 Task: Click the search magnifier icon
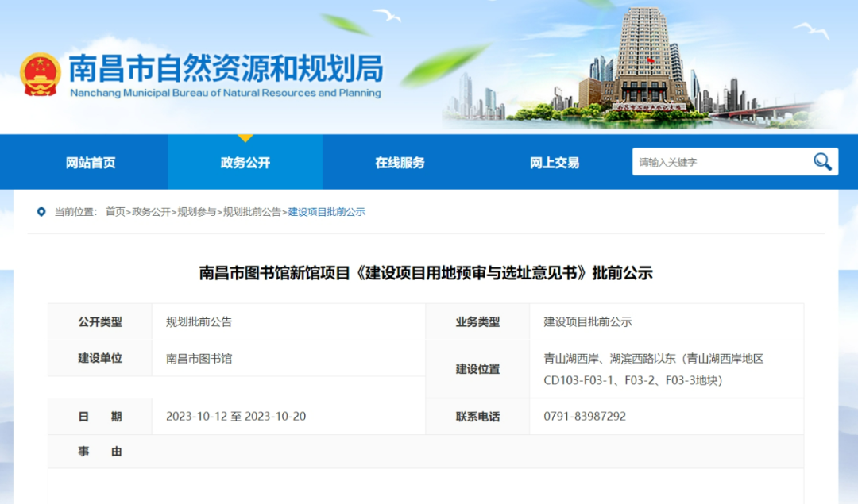coord(822,162)
